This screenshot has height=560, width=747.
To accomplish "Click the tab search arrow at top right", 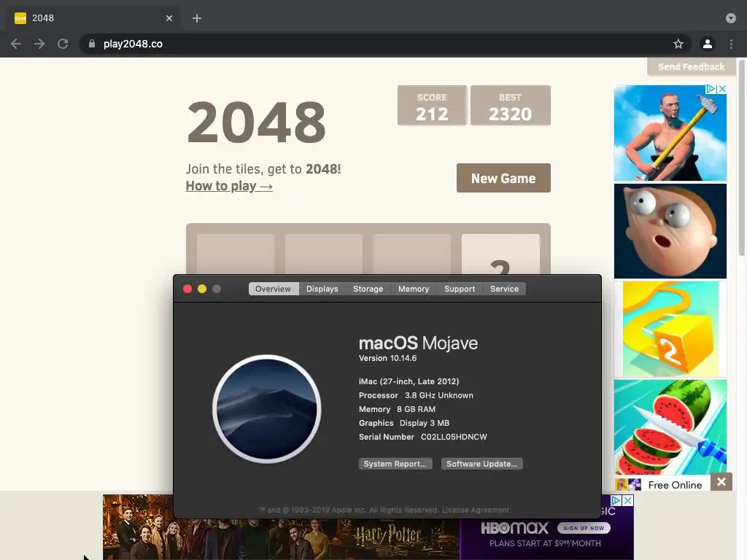I will (731, 18).
